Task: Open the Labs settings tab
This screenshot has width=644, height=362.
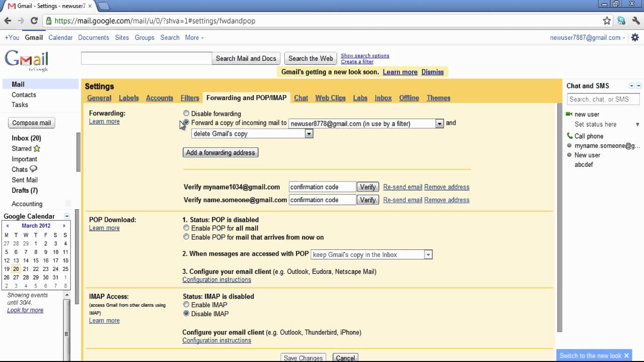Action: [x=360, y=98]
